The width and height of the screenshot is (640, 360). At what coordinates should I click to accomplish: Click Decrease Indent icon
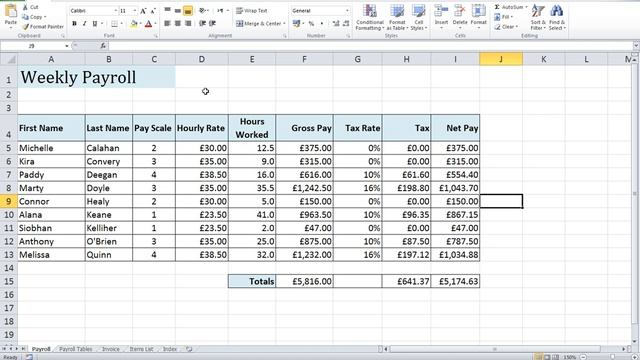pyautogui.click(x=202, y=24)
